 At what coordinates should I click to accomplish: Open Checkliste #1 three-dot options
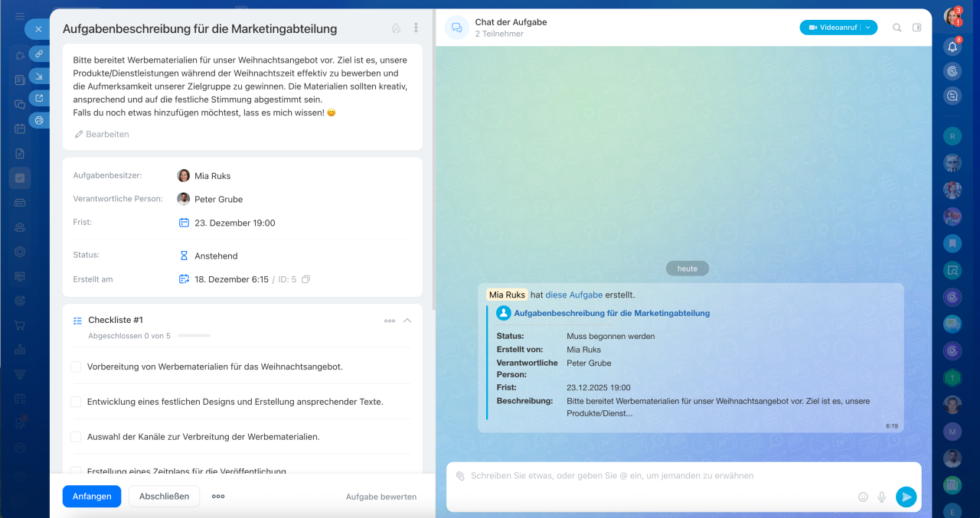(390, 321)
